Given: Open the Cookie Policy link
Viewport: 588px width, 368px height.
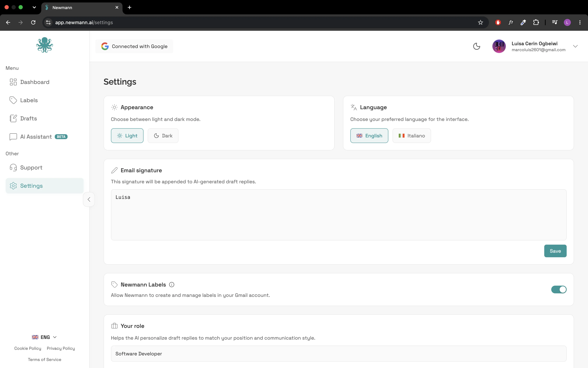Looking at the screenshot, I should tap(28, 348).
